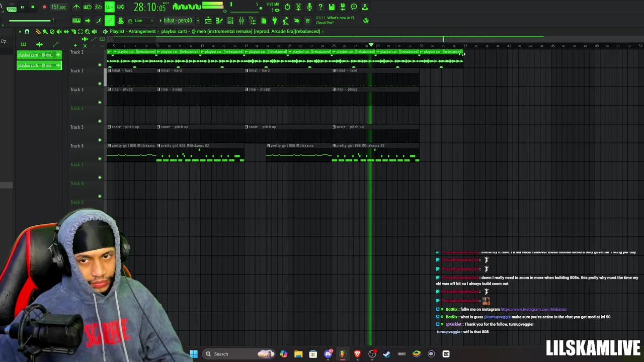Open the Channel rack icon
Viewport: 644px width, 362px height.
pyautogui.click(x=230, y=21)
